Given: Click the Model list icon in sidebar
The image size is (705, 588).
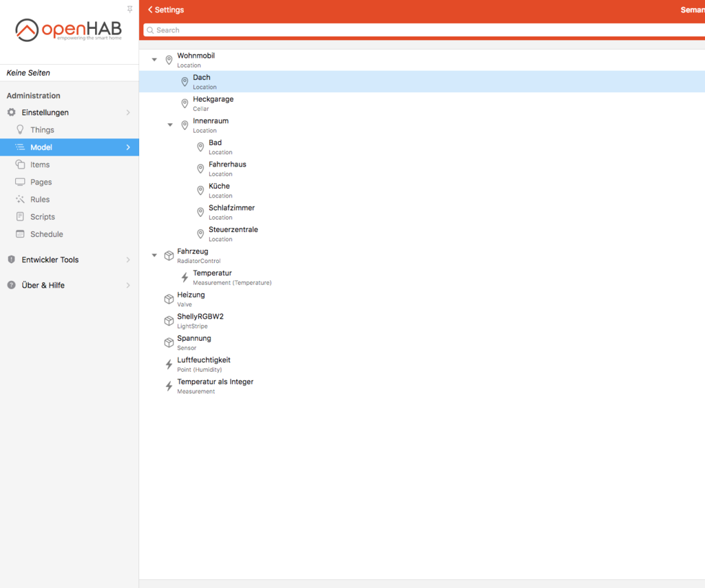Looking at the screenshot, I should 20,147.
